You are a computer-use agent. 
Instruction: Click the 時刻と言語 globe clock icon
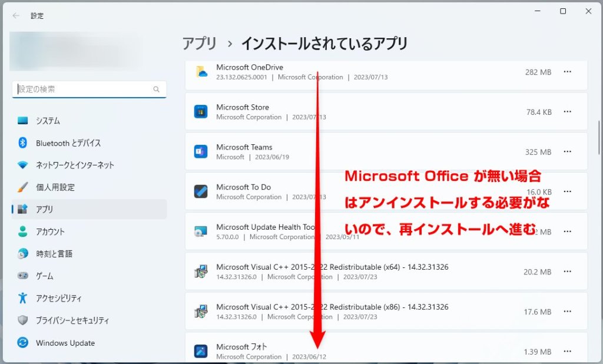23,254
